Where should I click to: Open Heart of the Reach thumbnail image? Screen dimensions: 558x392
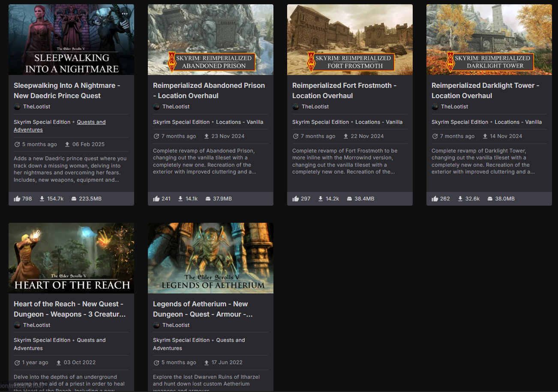pos(71,258)
